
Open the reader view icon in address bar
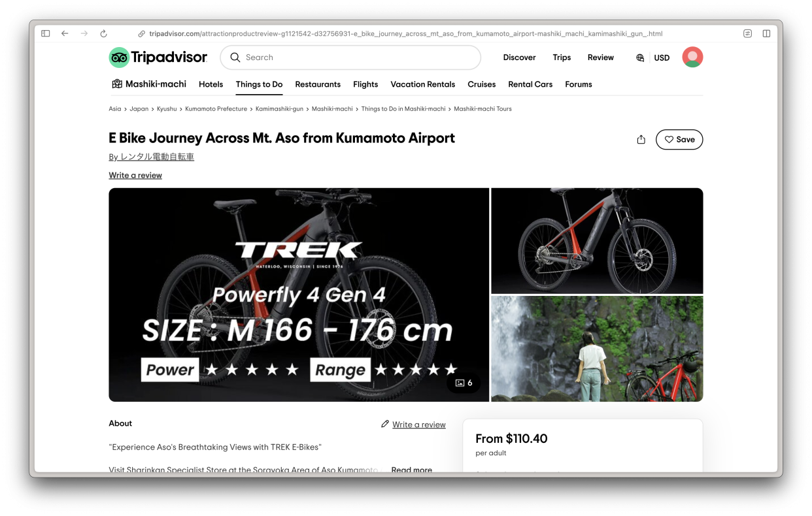[x=747, y=34]
